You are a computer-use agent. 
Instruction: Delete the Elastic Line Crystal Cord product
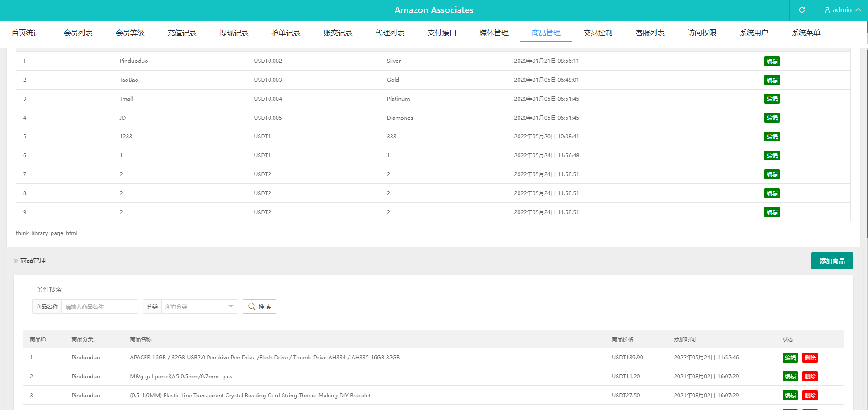tap(810, 395)
